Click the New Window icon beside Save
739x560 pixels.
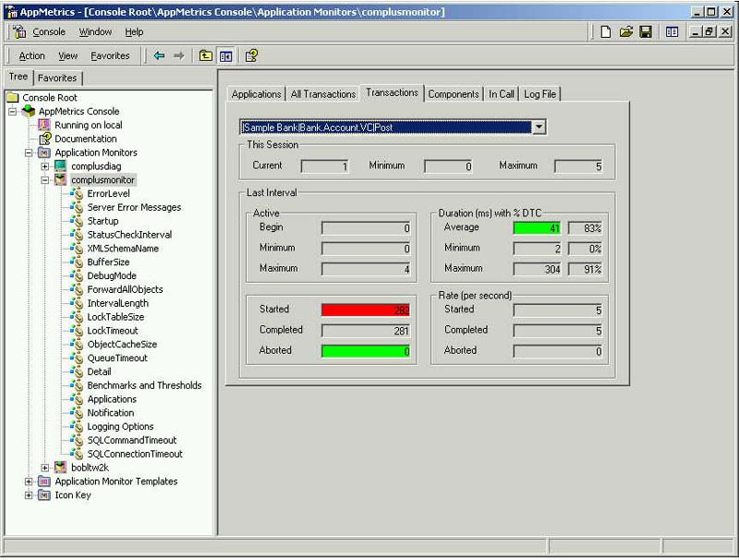[672, 32]
